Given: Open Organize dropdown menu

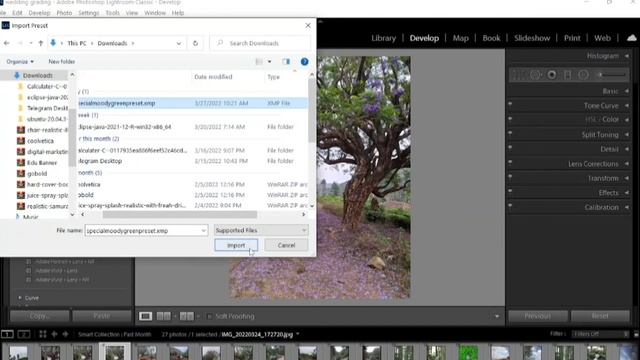Looking at the screenshot, I should coord(20,62).
